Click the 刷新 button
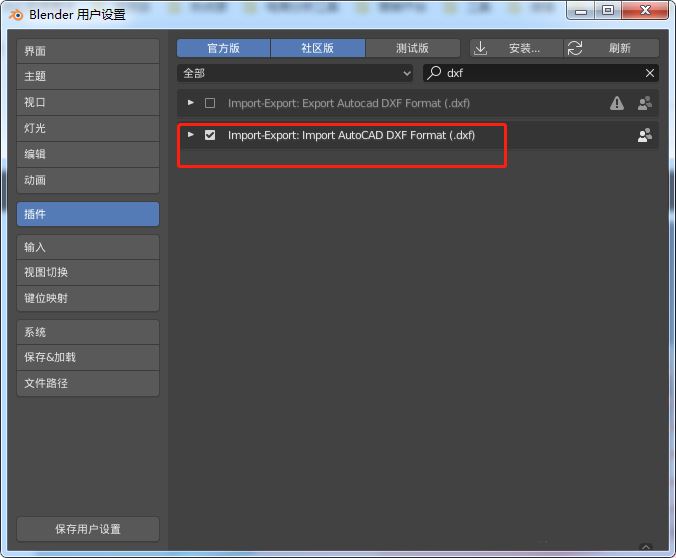Viewport: 676px width, 558px height. tap(611, 48)
